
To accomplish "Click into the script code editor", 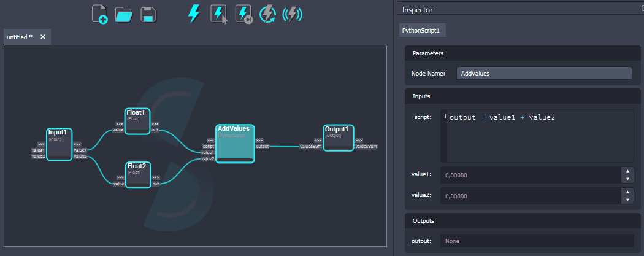I will coord(540,135).
